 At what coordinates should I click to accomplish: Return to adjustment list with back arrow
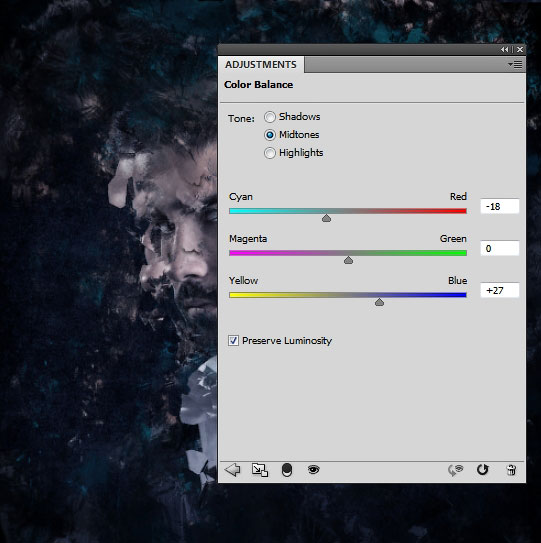pyautogui.click(x=232, y=470)
